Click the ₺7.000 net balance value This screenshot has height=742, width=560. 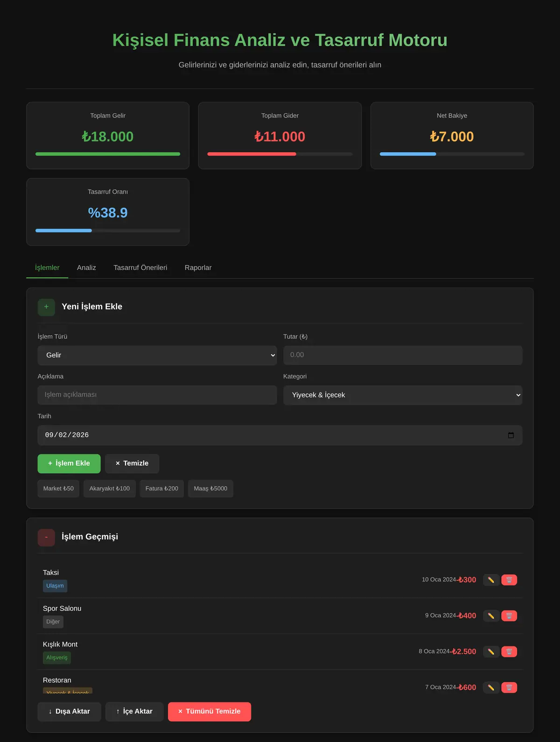click(x=452, y=137)
